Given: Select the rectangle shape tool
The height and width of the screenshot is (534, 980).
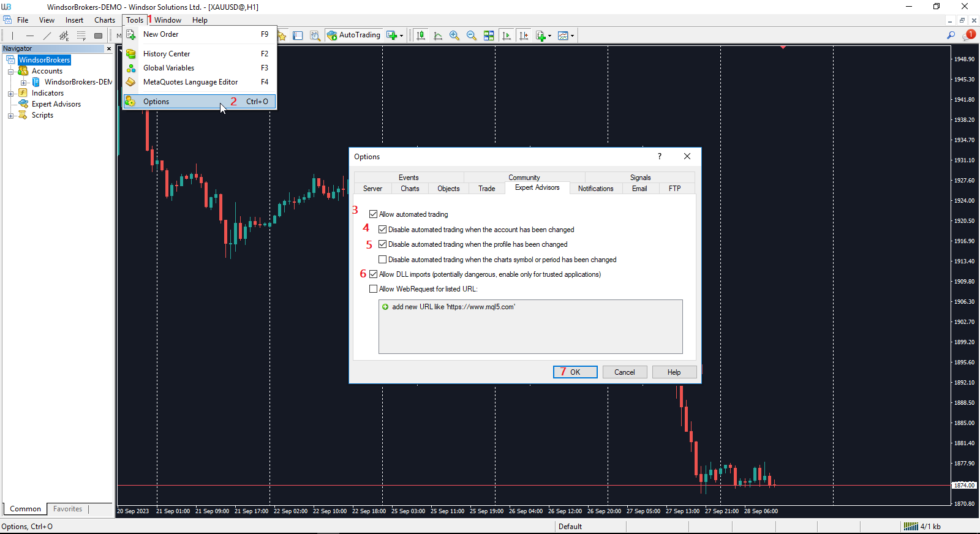Looking at the screenshot, I should [x=98, y=36].
